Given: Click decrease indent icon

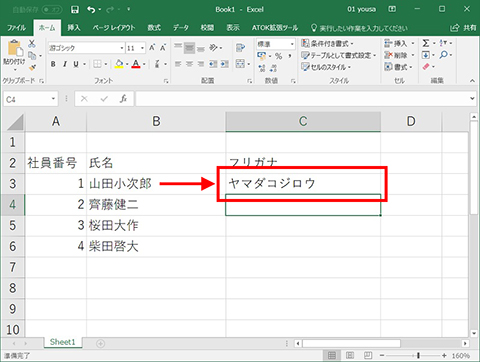Looking at the screenshot, I should (213, 64).
